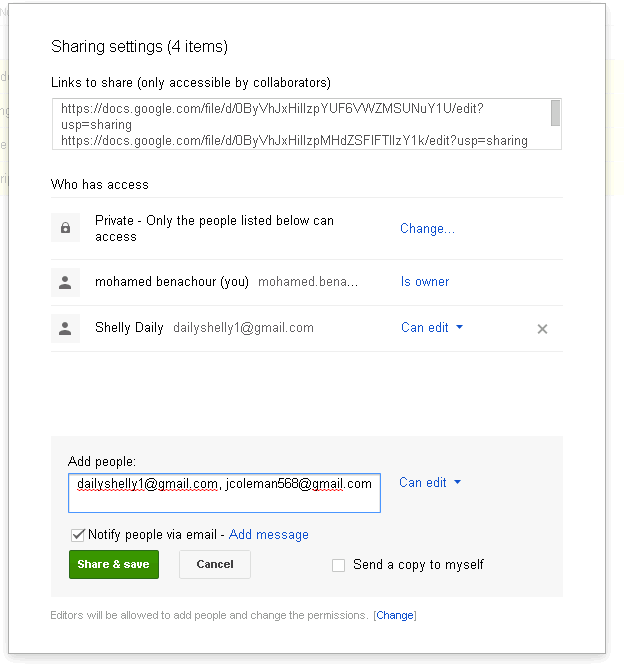Click the Sharing settings (4 items) title
The width and height of the screenshot is (624, 667).
tap(139, 46)
